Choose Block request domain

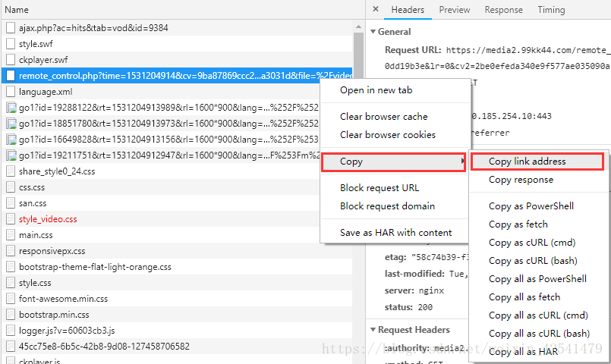pyautogui.click(x=395, y=206)
